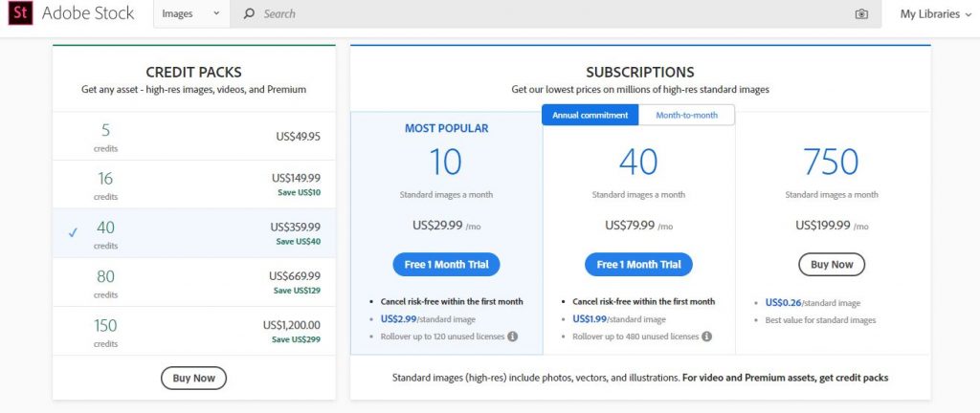Click the Save US$40 label
Screen dimensions: 980x413
point(299,242)
